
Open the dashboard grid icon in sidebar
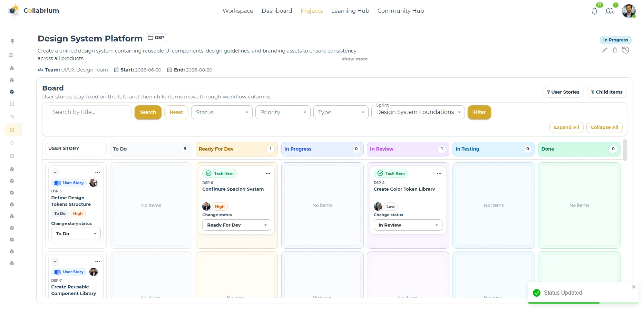coord(11,55)
